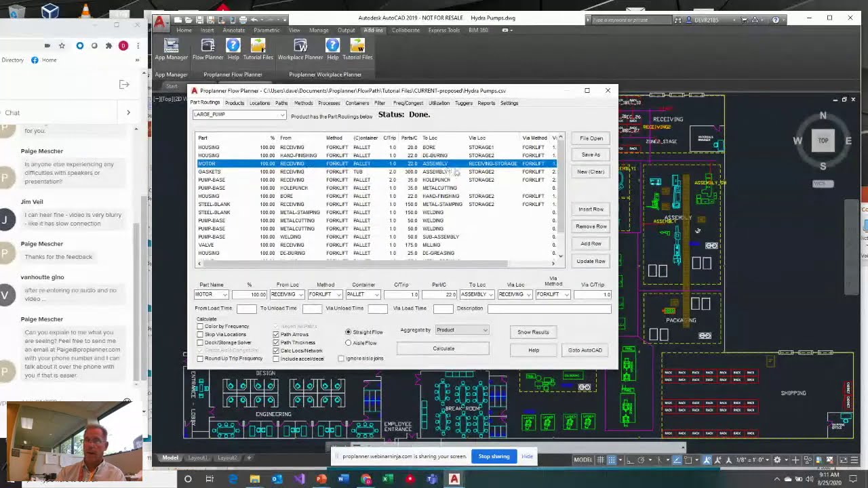The height and width of the screenshot is (488, 868).
Task: Open App Manager in the Add-ins ribbon
Action: click(x=171, y=49)
